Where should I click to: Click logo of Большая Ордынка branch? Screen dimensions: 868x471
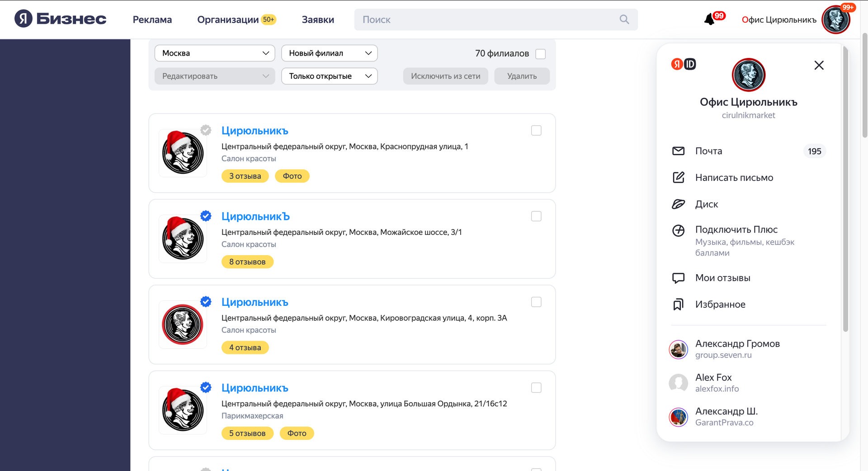183,410
